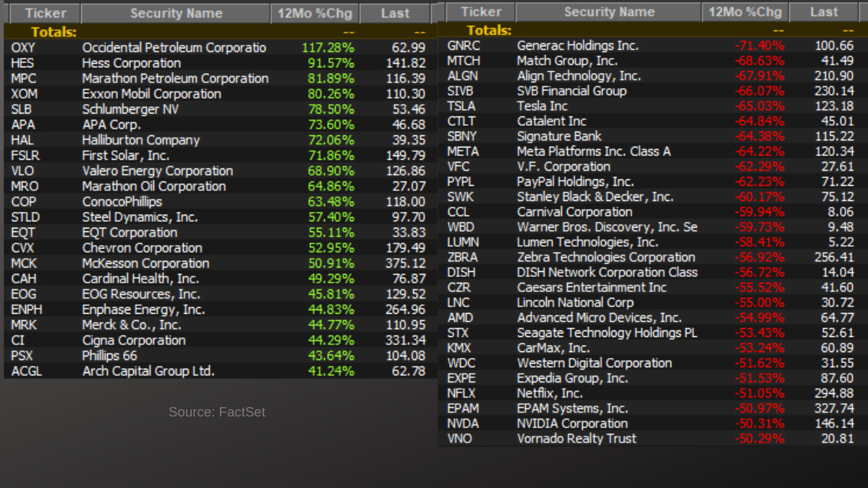
Task: Select Cardinal Health, Inc. row
Action: (x=221, y=279)
